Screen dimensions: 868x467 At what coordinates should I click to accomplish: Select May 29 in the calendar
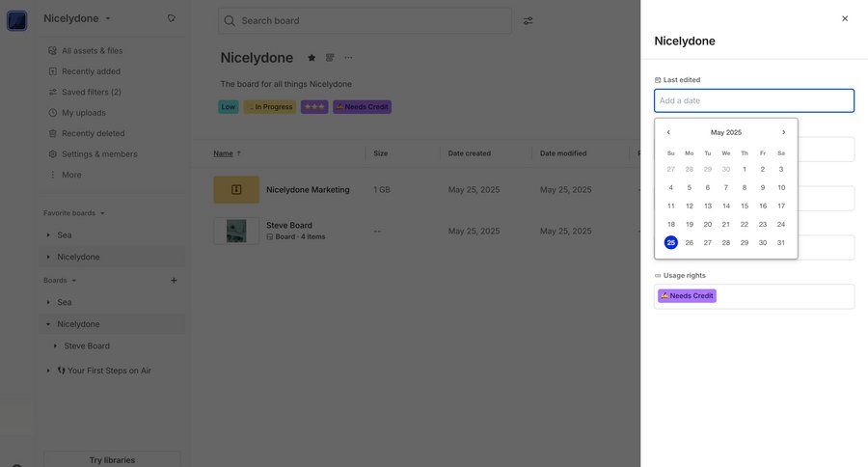pos(745,242)
